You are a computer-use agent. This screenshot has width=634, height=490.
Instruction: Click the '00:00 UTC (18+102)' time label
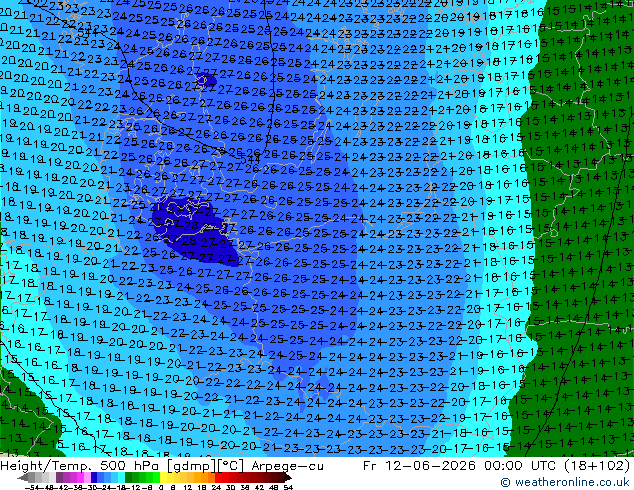click(557, 466)
